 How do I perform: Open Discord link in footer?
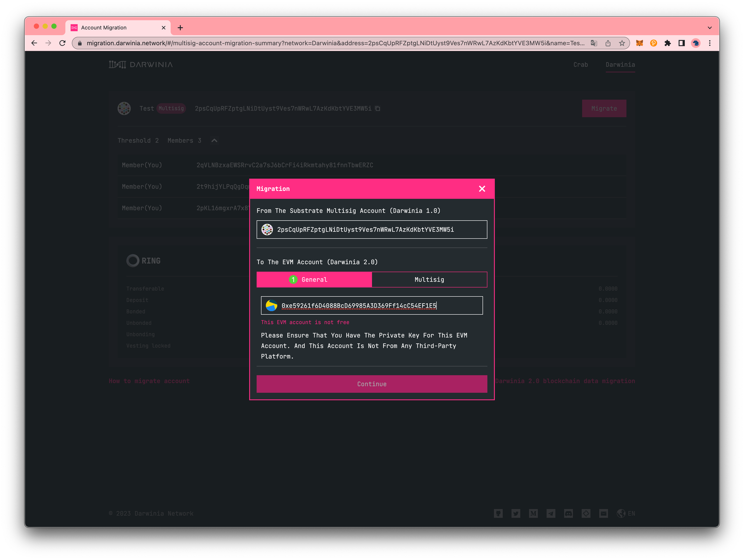point(568,513)
